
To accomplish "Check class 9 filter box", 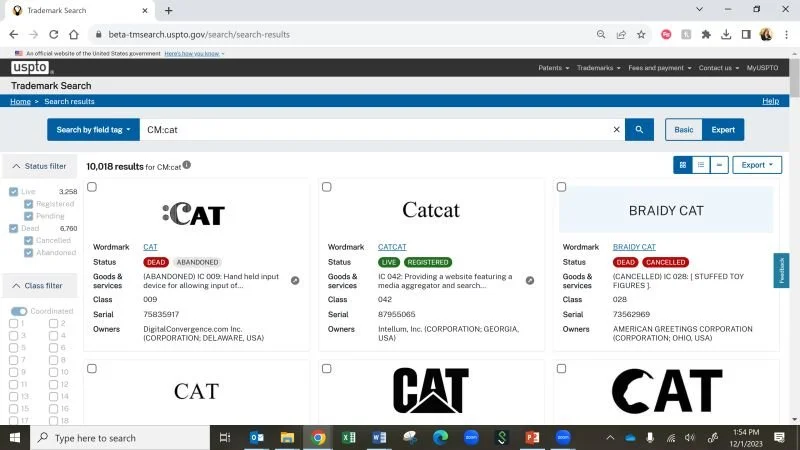I will coord(14,372).
